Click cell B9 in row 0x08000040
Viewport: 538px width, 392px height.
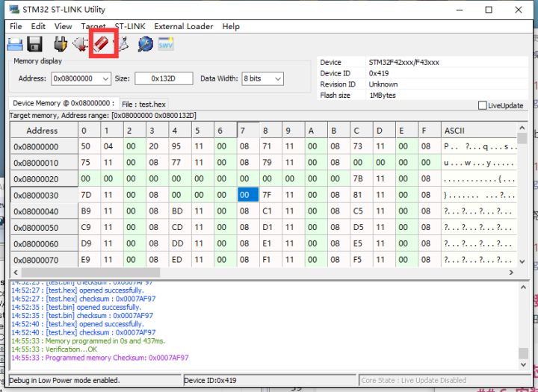point(89,211)
